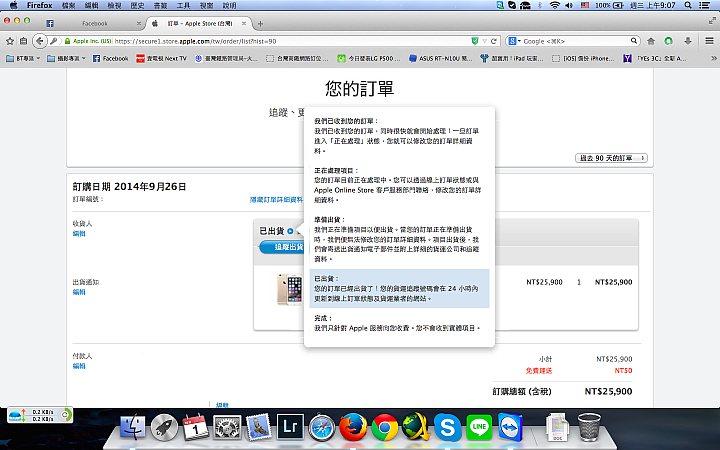Click the volume icon in menu bar
The width and height of the screenshot is (720, 450).
point(569,5)
